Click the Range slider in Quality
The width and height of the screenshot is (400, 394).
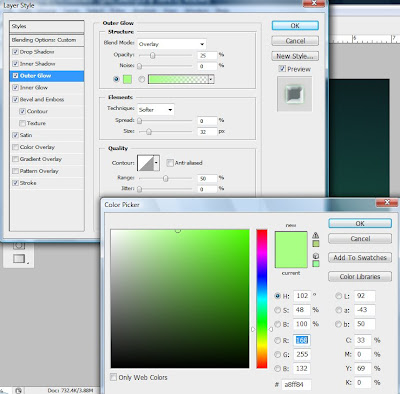point(165,178)
